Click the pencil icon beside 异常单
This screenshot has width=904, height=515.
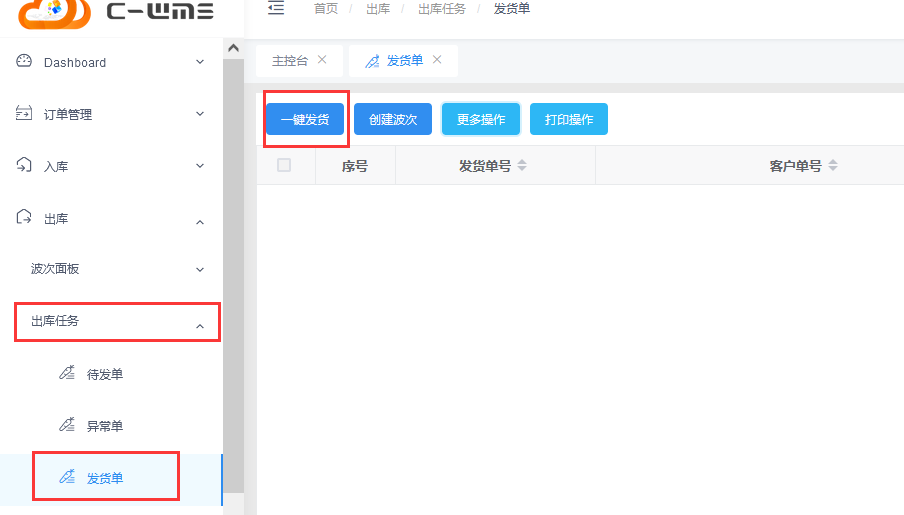coord(67,425)
